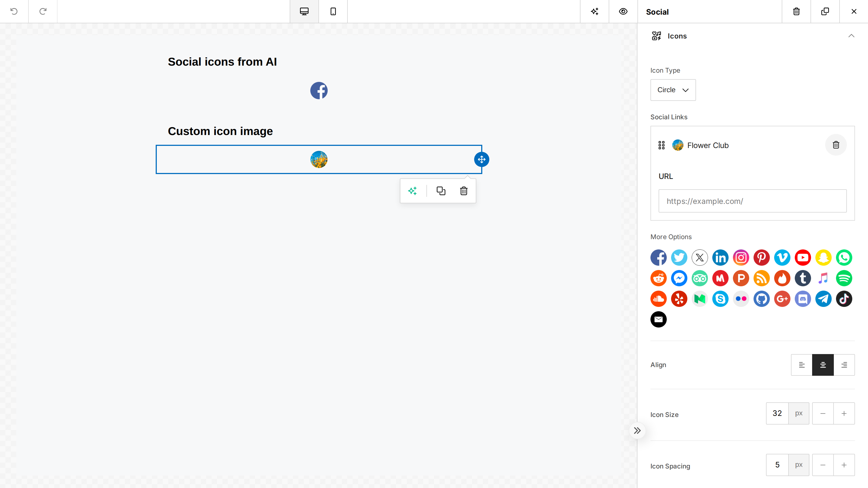Image resolution: width=868 pixels, height=488 pixels.
Task: Add the Twitter bird icon
Action: tap(679, 258)
